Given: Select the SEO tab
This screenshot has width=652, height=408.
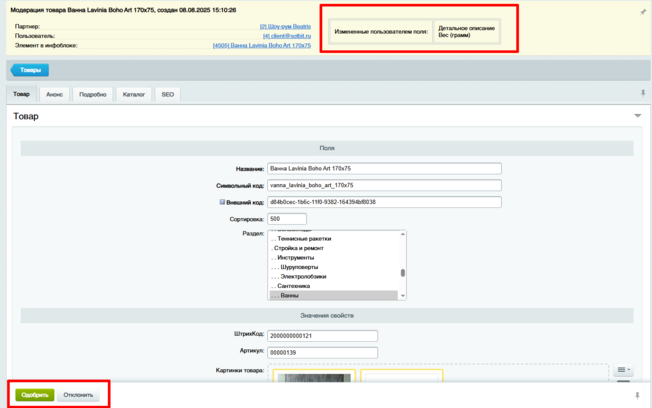Looking at the screenshot, I should [x=168, y=94].
